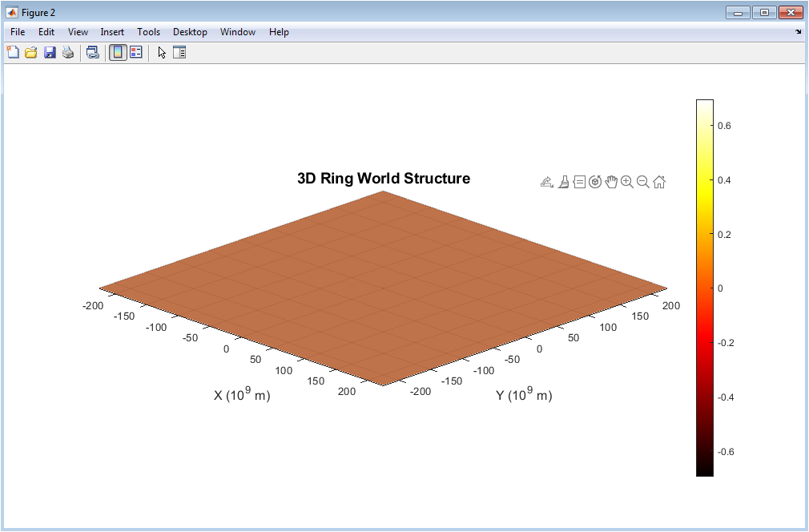The height and width of the screenshot is (532, 809).
Task: Click the New Figure icon
Action: point(13,53)
